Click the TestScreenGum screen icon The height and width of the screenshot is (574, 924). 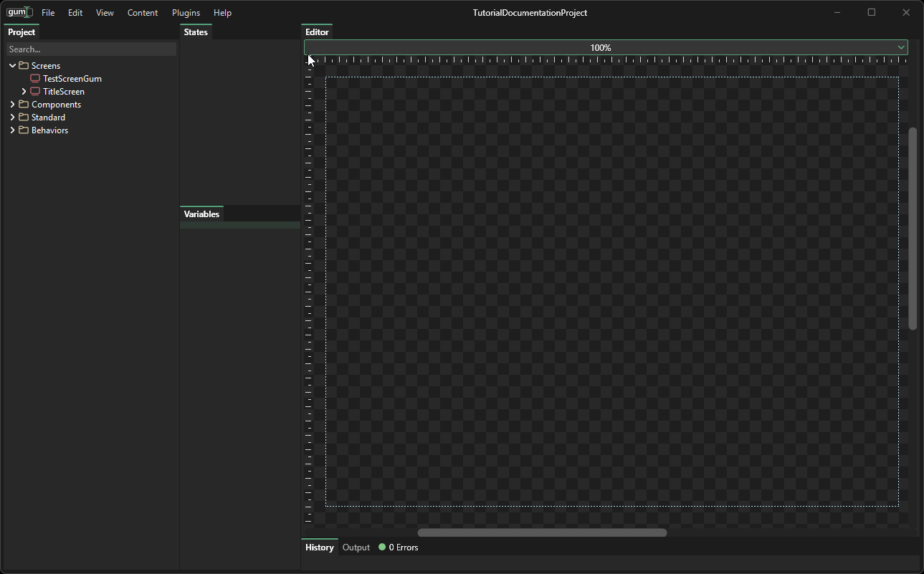point(35,79)
